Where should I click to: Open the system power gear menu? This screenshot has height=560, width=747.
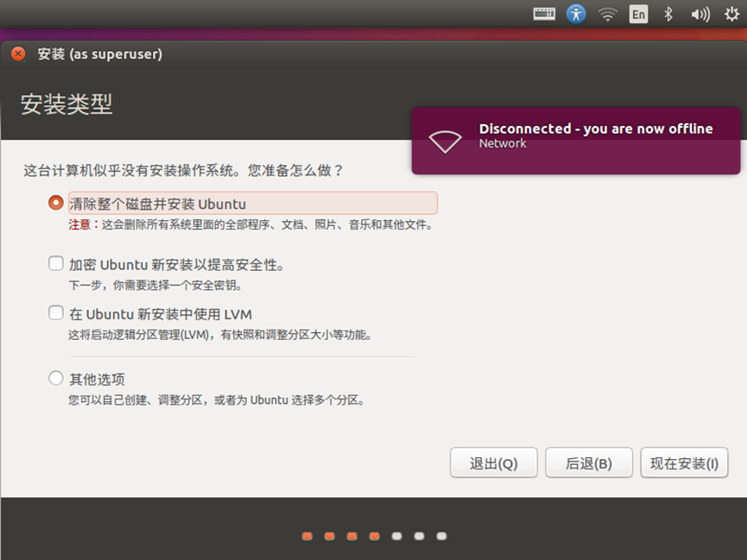[731, 15]
